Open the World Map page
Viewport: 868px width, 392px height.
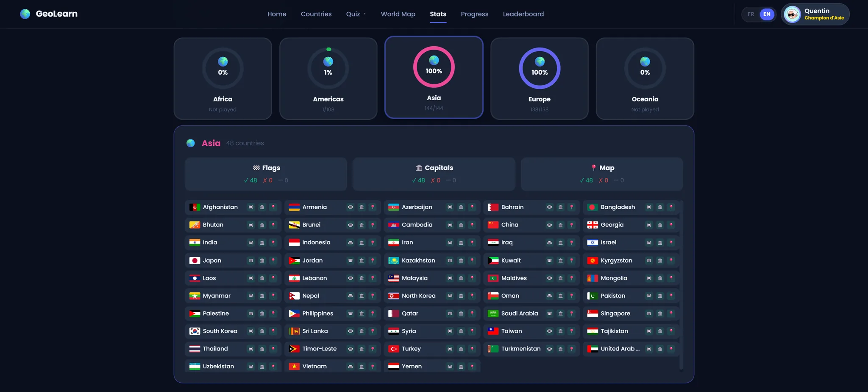point(398,14)
